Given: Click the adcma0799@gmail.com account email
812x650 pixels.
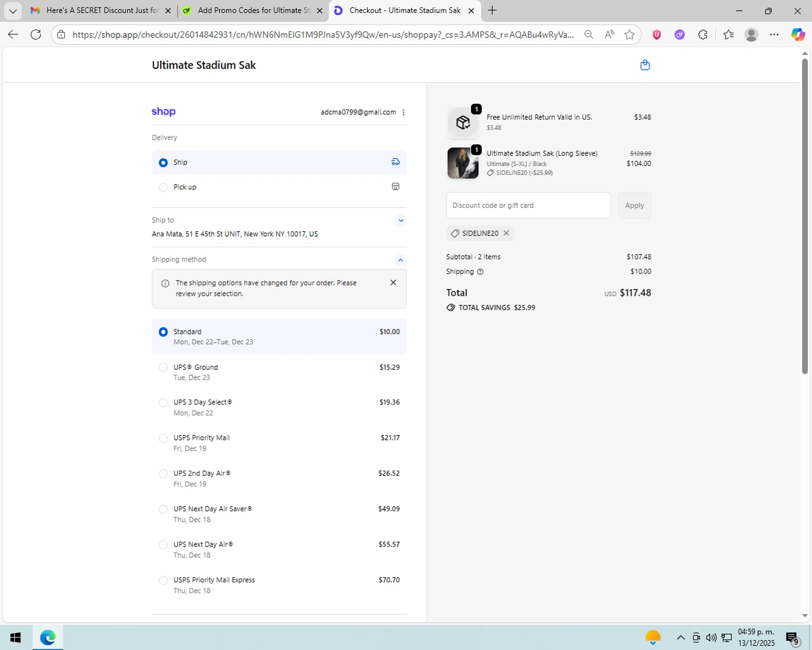Looking at the screenshot, I should 358,112.
